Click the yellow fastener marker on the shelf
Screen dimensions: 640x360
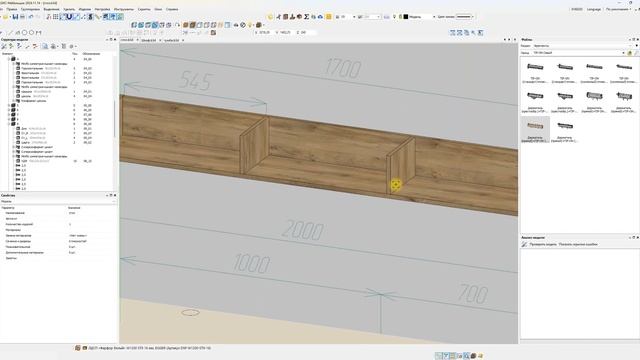click(396, 185)
